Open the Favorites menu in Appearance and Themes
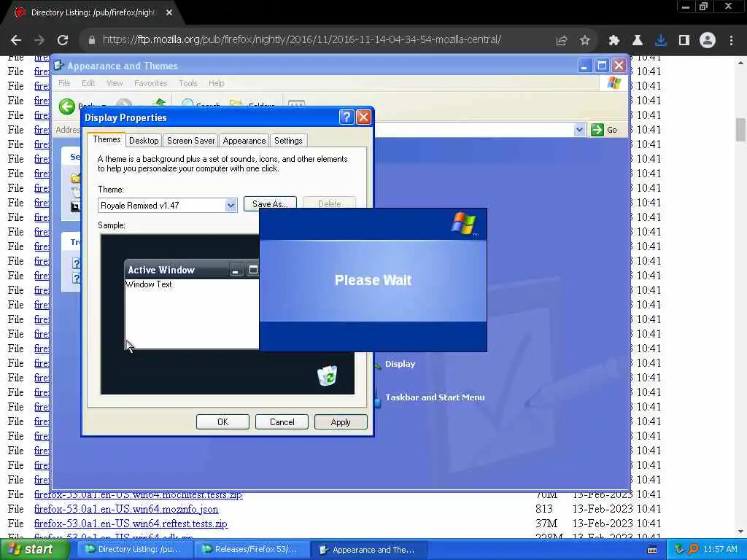This screenshot has width=747, height=560. (150, 83)
